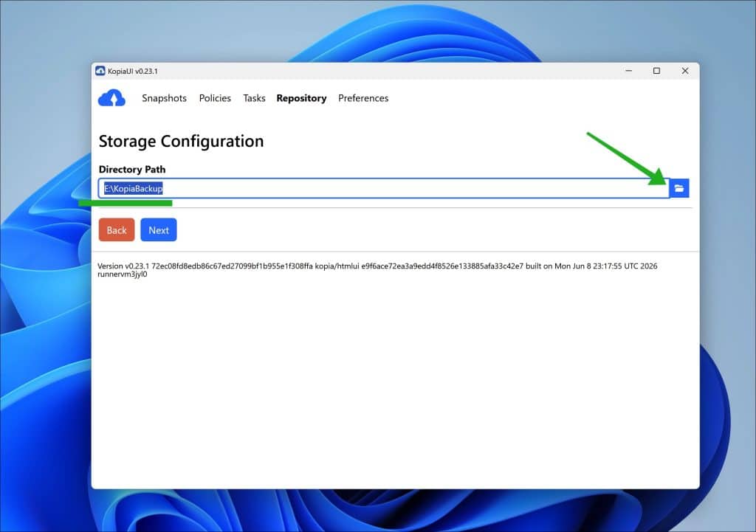This screenshot has height=532, width=756.
Task: Click the KopiaUI v0.23.1 window title
Action: click(x=133, y=71)
